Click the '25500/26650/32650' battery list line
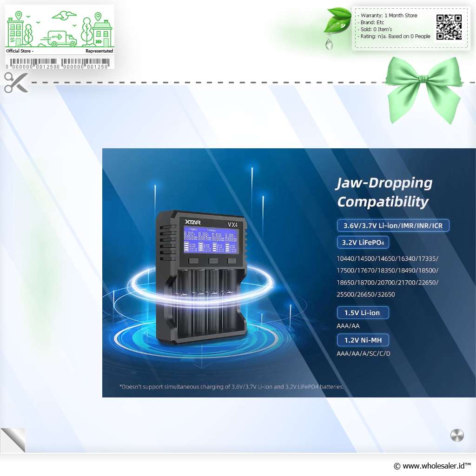Screen dimensions: 476x476 click(365, 294)
